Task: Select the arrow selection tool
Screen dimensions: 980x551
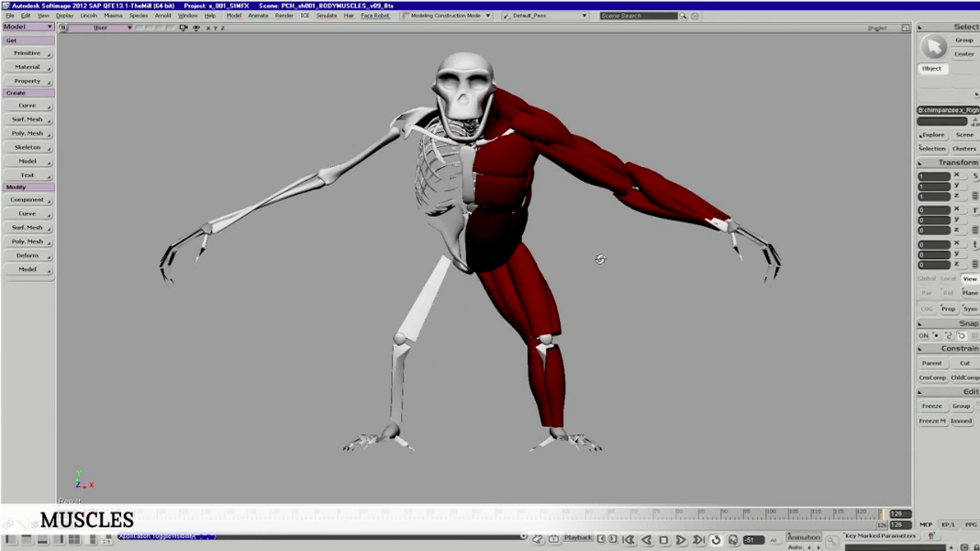Action: tap(933, 47)
